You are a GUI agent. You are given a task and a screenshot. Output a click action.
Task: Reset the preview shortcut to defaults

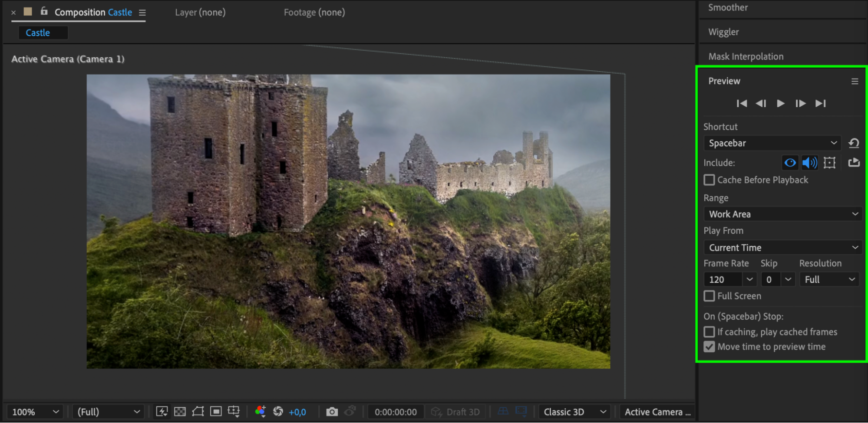click(854, 143)
